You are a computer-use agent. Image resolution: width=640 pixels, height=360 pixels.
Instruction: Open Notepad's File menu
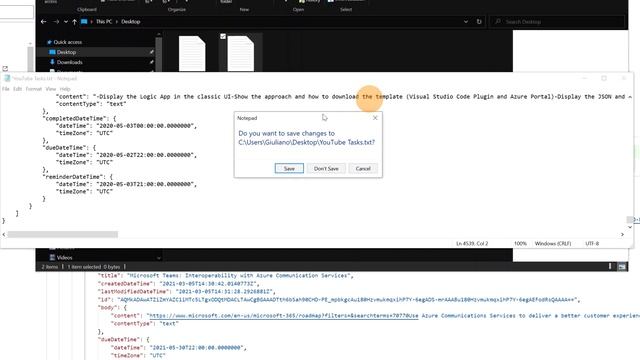coord(6,89)
